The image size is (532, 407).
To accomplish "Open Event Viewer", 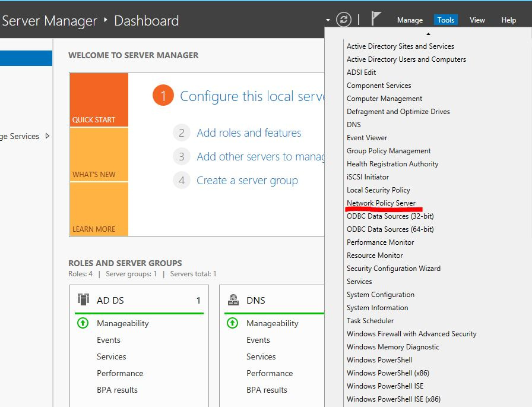I will pyautogui.click(x=367, y=138).
